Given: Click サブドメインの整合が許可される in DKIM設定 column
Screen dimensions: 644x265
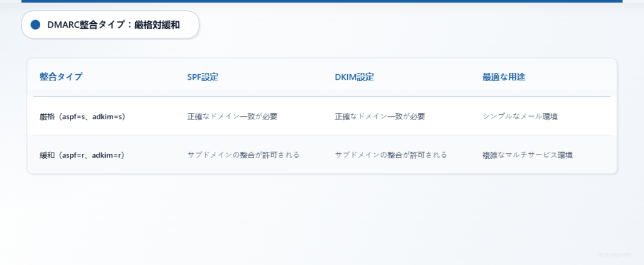Looking at the screenshot, I should click(391, 155).
